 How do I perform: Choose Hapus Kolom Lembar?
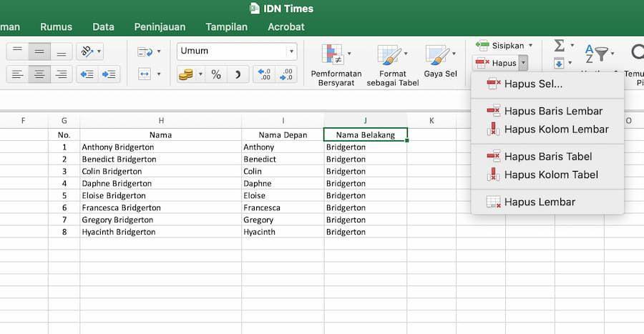(547, 129)
